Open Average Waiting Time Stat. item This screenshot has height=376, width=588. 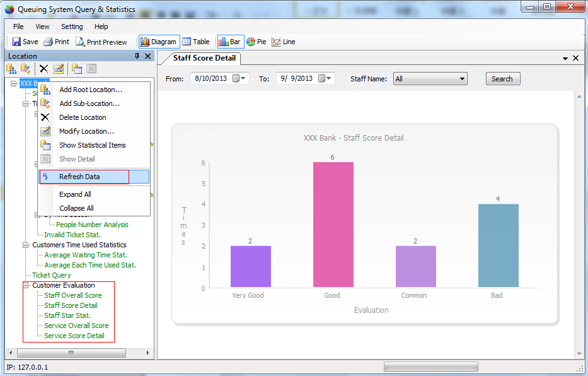point(86,255)
